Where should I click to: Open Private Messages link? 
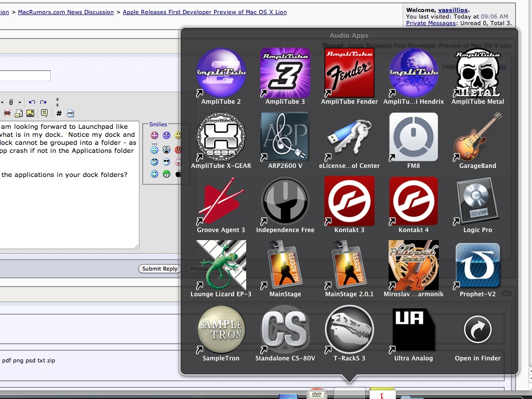(x=431, y=23)
